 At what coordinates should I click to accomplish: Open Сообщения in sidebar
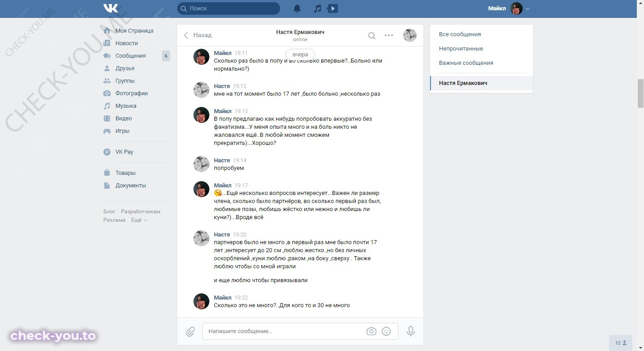coord(131,56)
